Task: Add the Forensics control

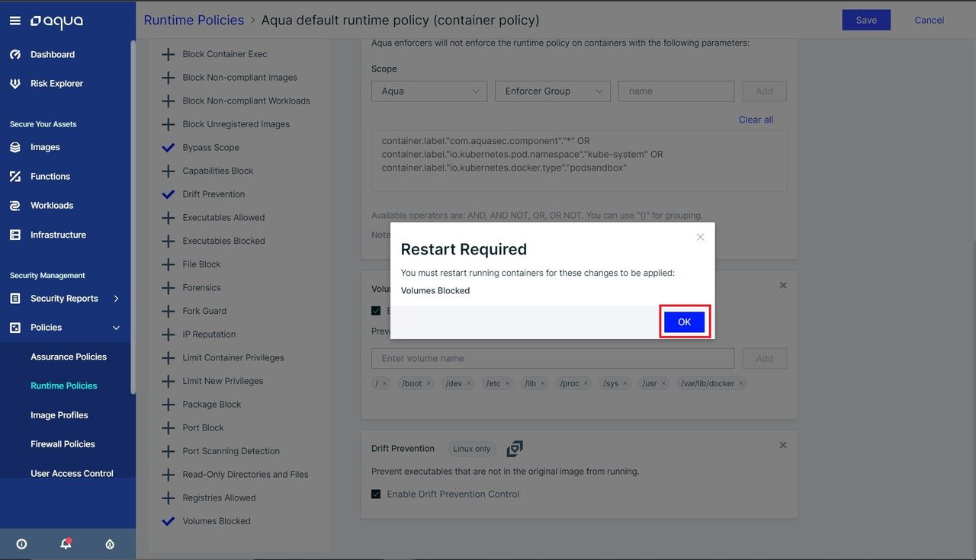Action: (169, 288)
